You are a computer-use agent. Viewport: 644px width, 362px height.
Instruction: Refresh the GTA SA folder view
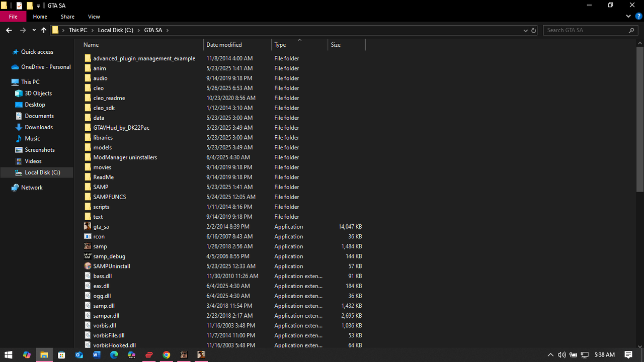coord(534,31)
